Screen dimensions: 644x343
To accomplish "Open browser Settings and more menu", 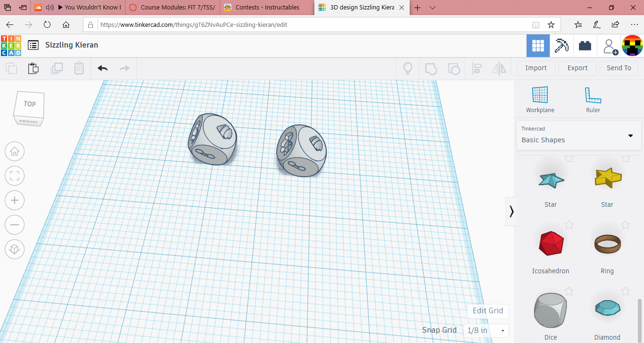I will click(x=634, y=25).
